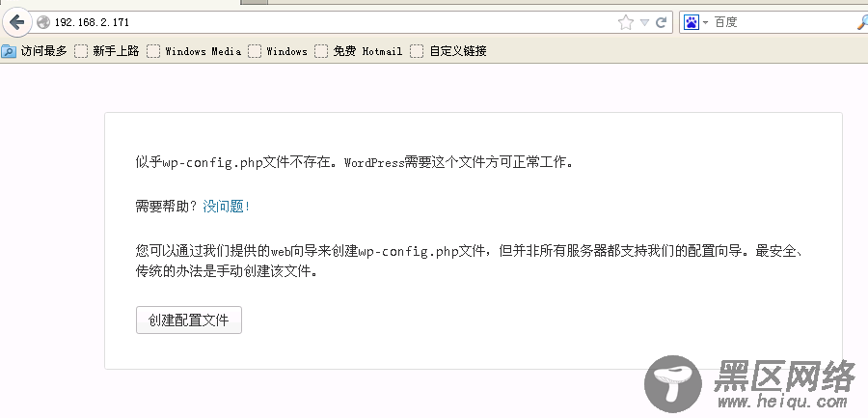The image size is (868, 418).
Task: Open the Windows Media bookmark
Action: click(x=194, y=51)
